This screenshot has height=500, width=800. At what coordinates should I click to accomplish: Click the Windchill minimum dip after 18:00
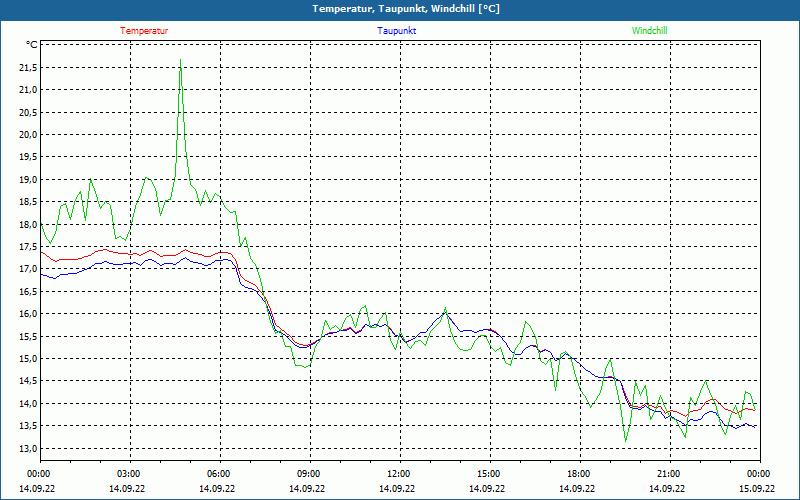pyautogui.click(x=626, y=440)
